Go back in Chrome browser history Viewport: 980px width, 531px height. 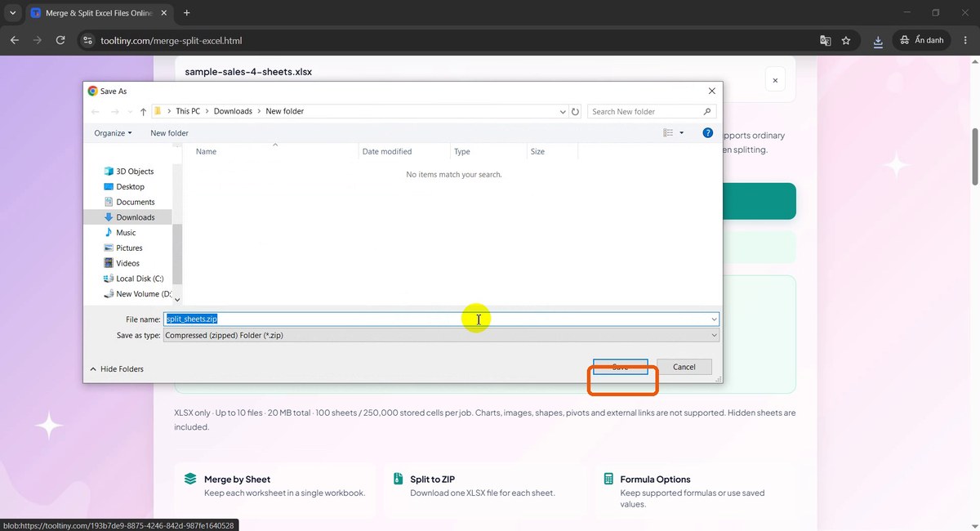click(15, 40)
